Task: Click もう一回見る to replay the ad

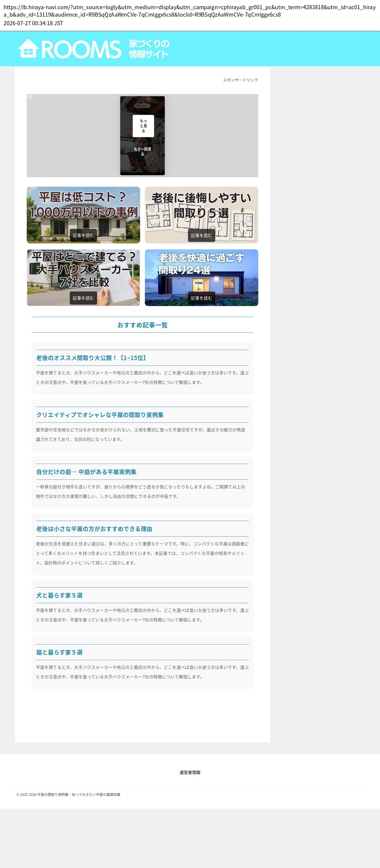Action: [x=142, y=151]
